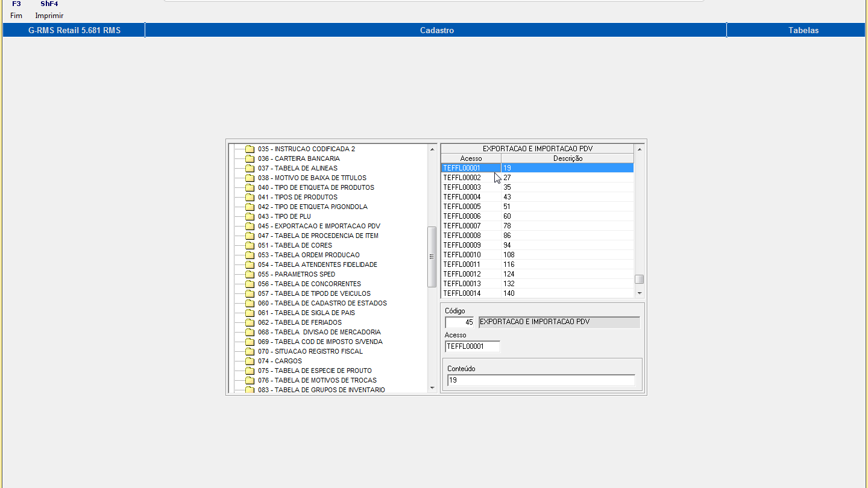Click folder icon for 070 - SITUACAO REGISTRO FISCAL
The width and height of the screenshot is (868, 488).
(250, 352)
